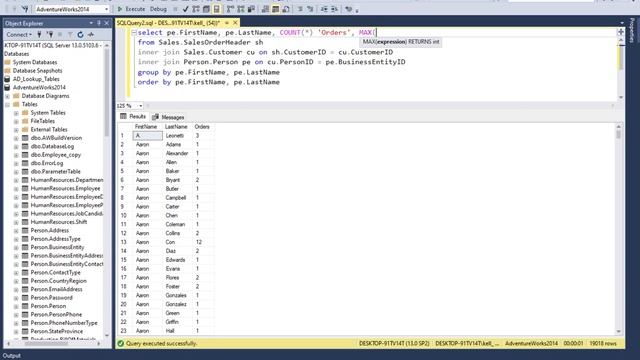Viewport: 640px width, 360px height.
Task: Switch output to Results to Text
Action: pos(265,9)
